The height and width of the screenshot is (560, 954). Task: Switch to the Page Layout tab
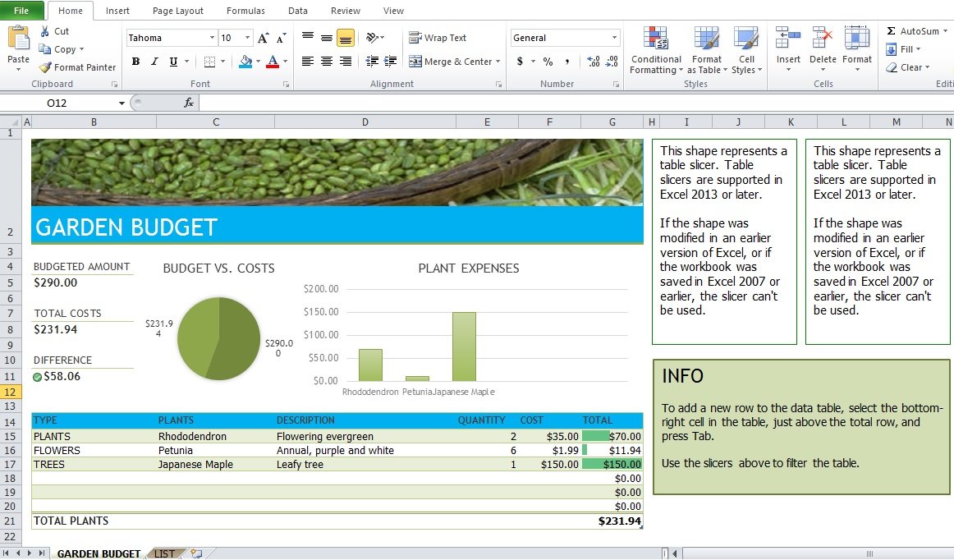click(x=177, y=11)
